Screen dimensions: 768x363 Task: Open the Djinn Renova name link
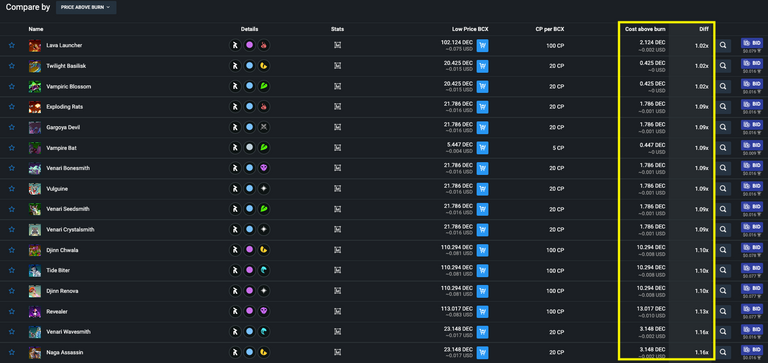[x=62, y=291]
